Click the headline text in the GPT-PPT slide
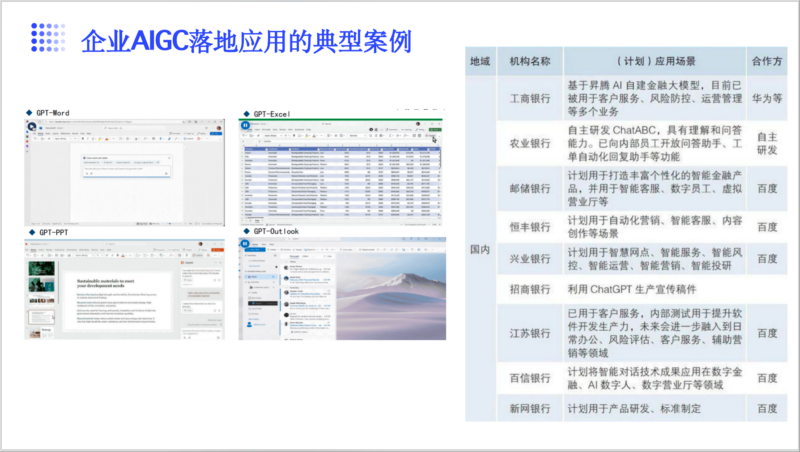This screenshot has height=452, width=800. pyautogui.click(x=106, y=283)
